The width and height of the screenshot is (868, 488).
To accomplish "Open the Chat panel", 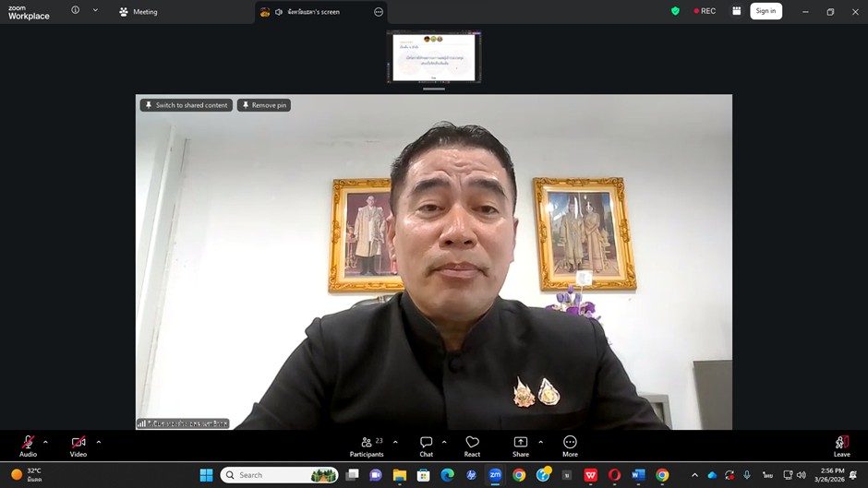I will pyautogui.click(x=426, y=445).
